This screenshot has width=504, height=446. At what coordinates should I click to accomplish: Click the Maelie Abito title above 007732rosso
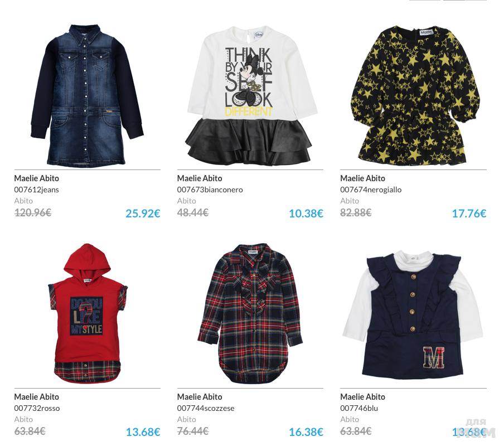click(x=37, y=397)
